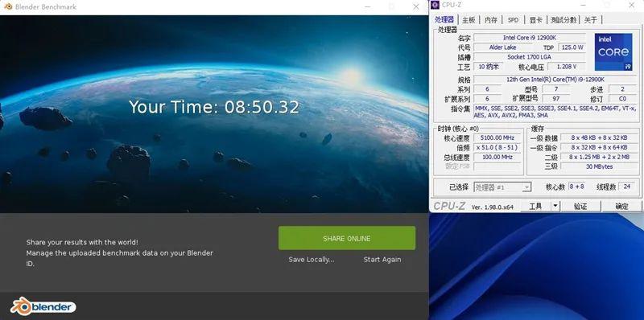Close the Blender Benchmark window

point(415,6)
